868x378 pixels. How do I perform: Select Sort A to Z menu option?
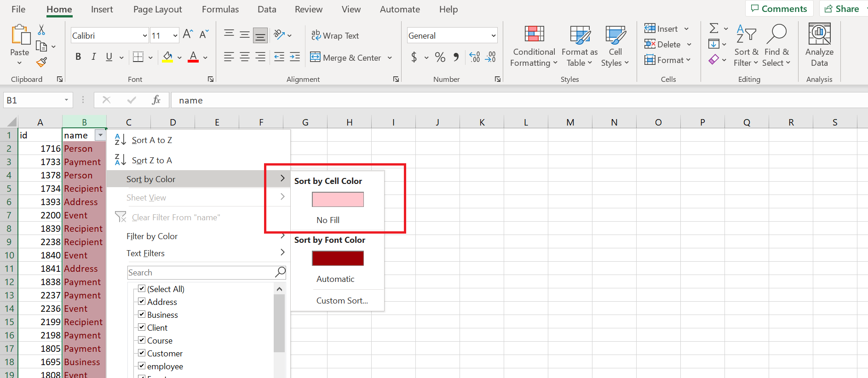[x=152, y=140]
